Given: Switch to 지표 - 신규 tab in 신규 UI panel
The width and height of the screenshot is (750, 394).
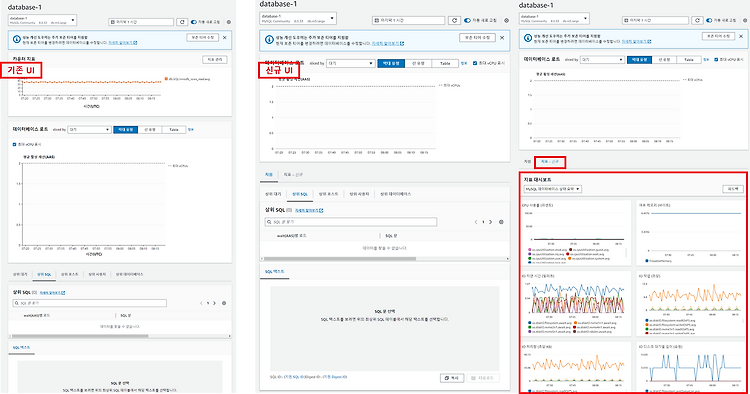Looking at the screenshot, I should pos(293,175).
